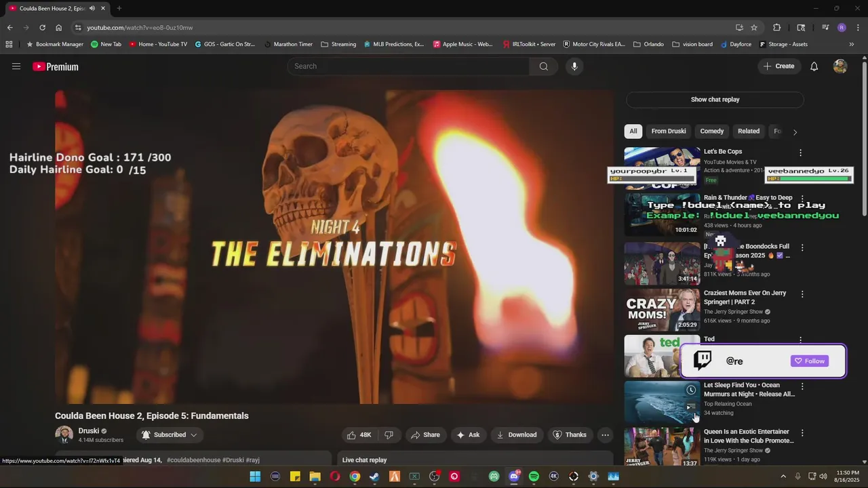Like the video with 48K likes
The image size is (868, 488).
(x=359, y=435)
